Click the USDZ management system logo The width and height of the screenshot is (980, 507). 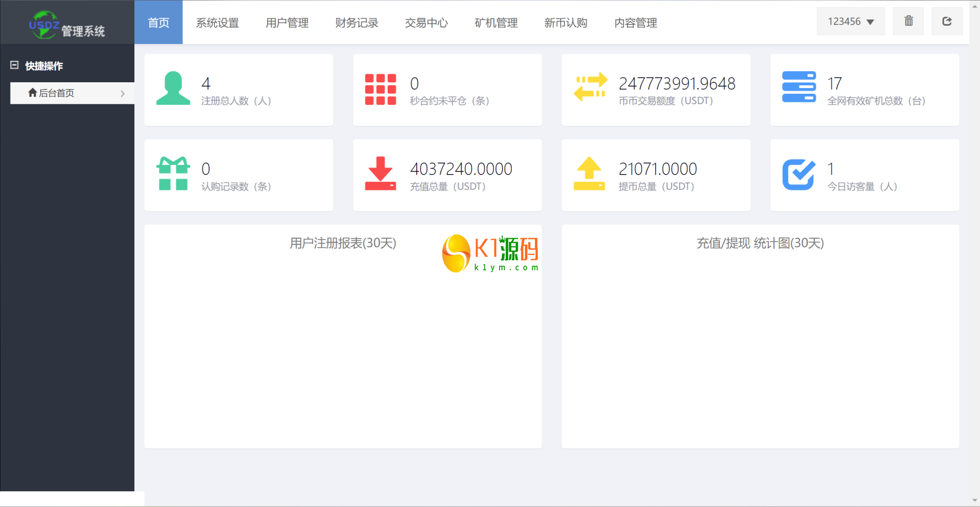click(67, 24)
